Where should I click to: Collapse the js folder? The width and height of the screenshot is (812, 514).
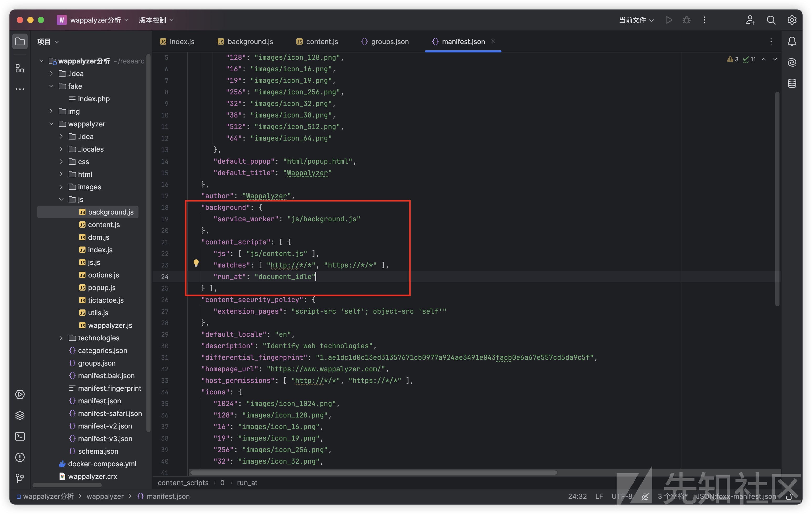coord(61,199)
